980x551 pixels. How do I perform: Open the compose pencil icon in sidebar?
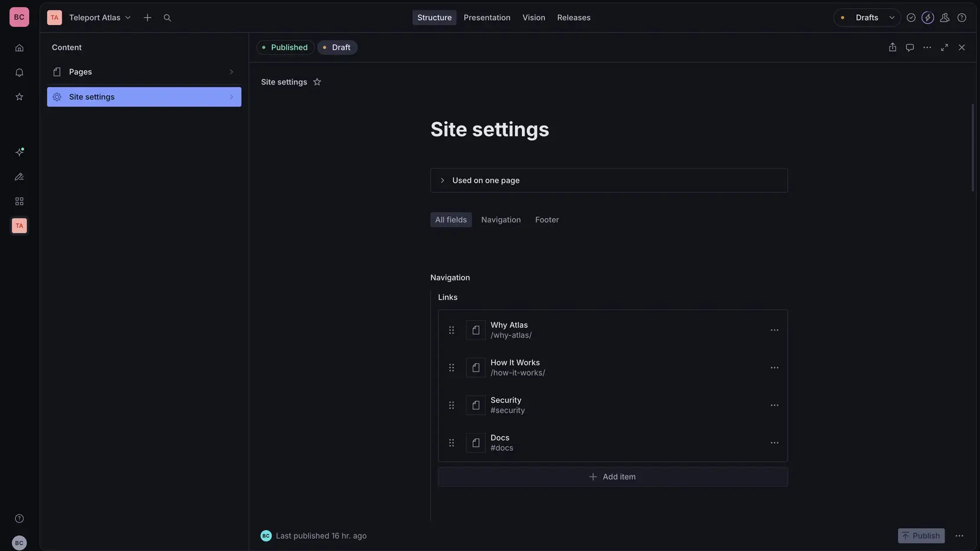click(x=19, y=177)
